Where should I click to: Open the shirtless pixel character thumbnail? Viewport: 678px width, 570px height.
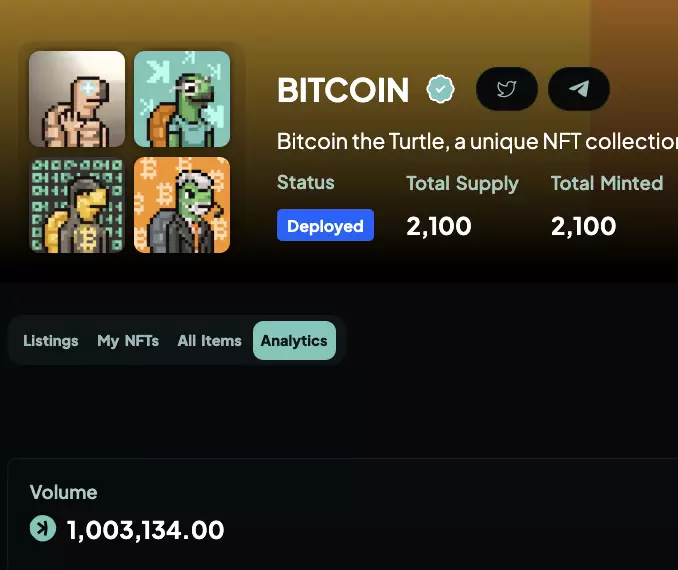click(77, 99)
